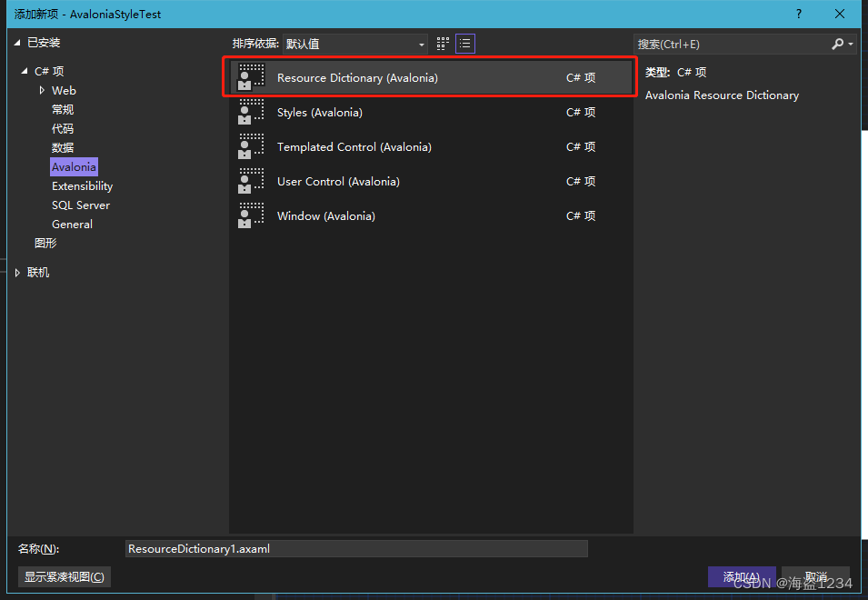Screen dimensions: 868x600
Task: Click the search magnifier icon
Action: (838, 44)
